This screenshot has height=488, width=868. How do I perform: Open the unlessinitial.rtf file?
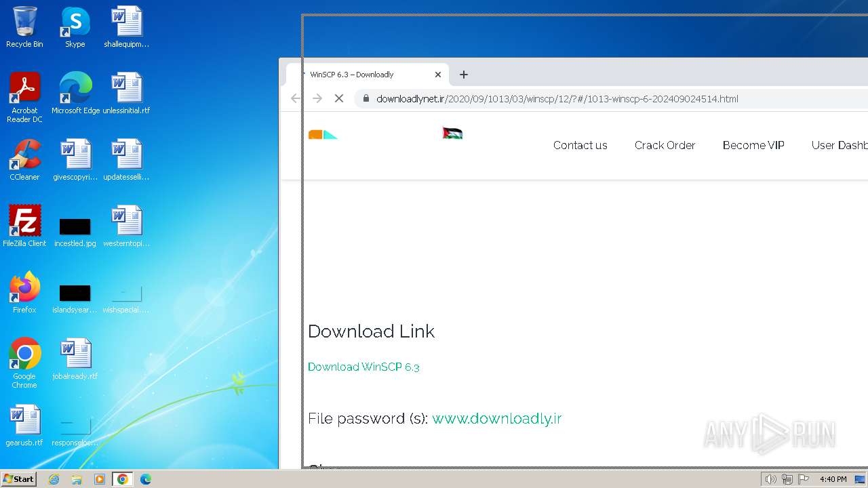pyautogui.click(x=126, y=94)
